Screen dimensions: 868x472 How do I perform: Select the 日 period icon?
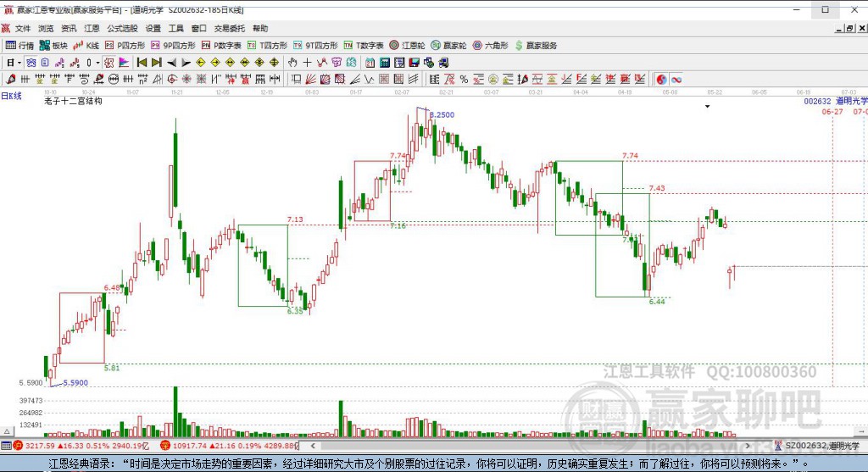coord(10,63)
